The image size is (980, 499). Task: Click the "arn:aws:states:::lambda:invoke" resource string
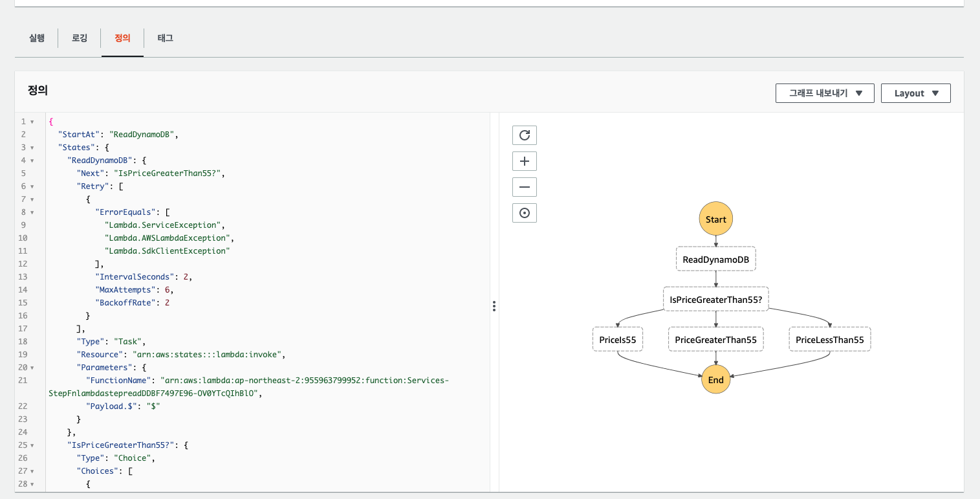[x=207, y=355]
